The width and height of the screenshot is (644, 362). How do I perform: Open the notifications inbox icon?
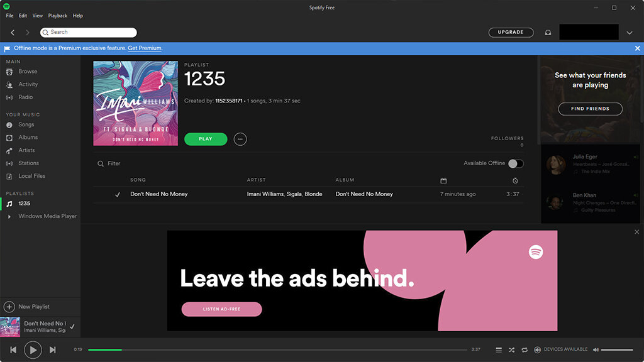pyautogui.click(x=548, y=33)
